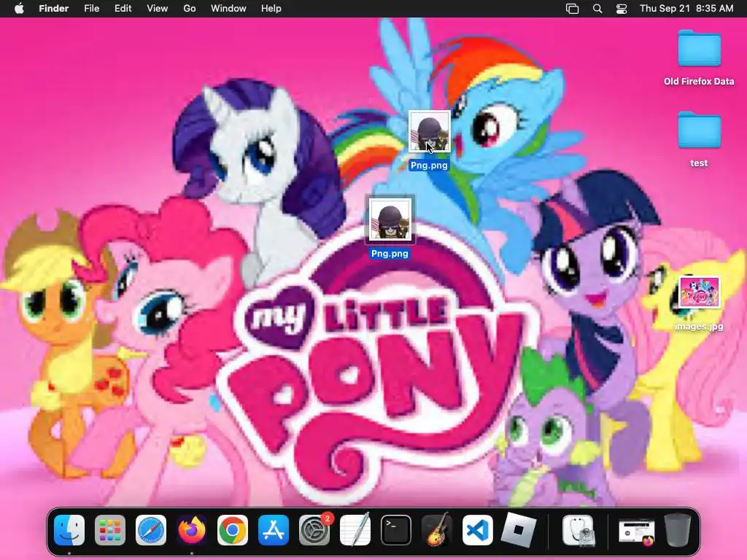Viewport: 747px width, 560px height.
Task: Click the "Old Firefox Data" folder name label
Action: click(699, 82)
